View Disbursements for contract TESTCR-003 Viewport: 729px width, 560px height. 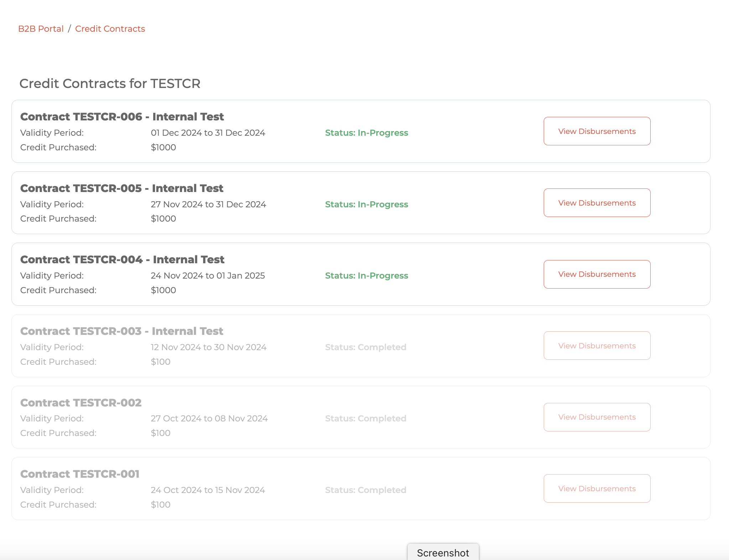tap(597, 346)
